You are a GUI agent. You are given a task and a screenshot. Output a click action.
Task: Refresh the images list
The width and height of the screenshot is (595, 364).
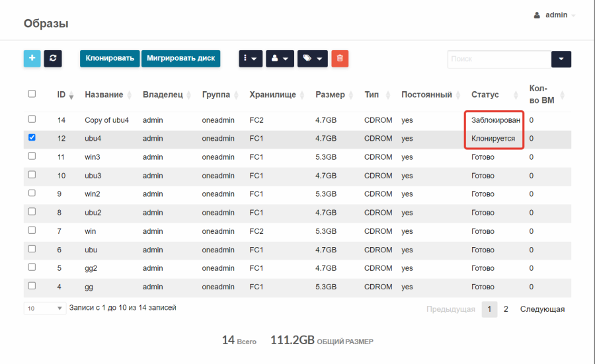click(x=53, y=58)
